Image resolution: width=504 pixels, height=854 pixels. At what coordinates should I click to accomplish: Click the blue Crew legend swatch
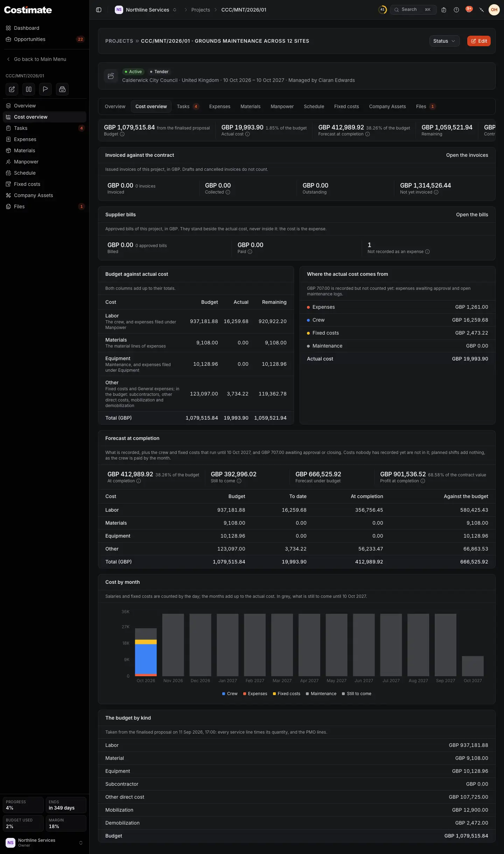point(224,694)
